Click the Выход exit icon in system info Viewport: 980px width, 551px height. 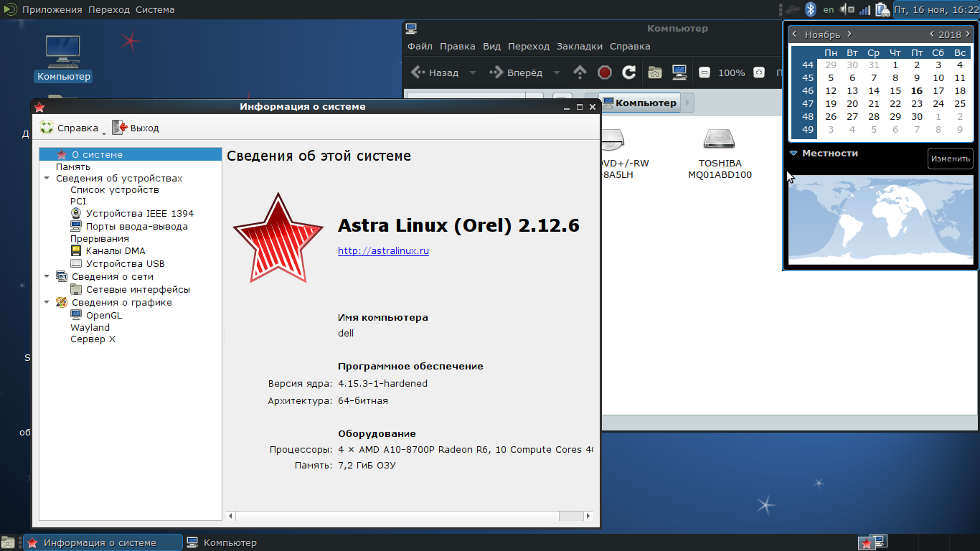(x=119, y=128)
